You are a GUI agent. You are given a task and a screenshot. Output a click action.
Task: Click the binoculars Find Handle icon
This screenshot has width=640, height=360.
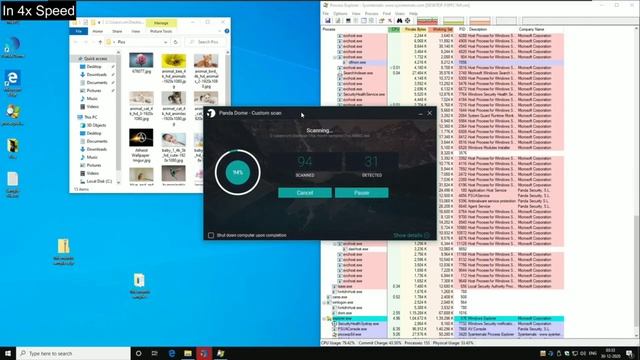coord(399,20)
